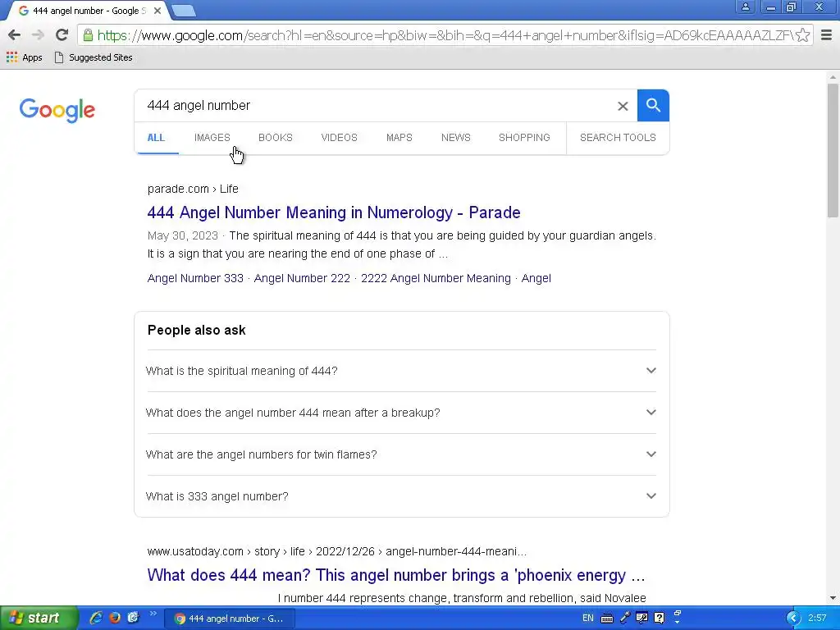Viewport: 840px width, 630px height.
Task: Switch to the IMAGES tab
Action: 212,138
